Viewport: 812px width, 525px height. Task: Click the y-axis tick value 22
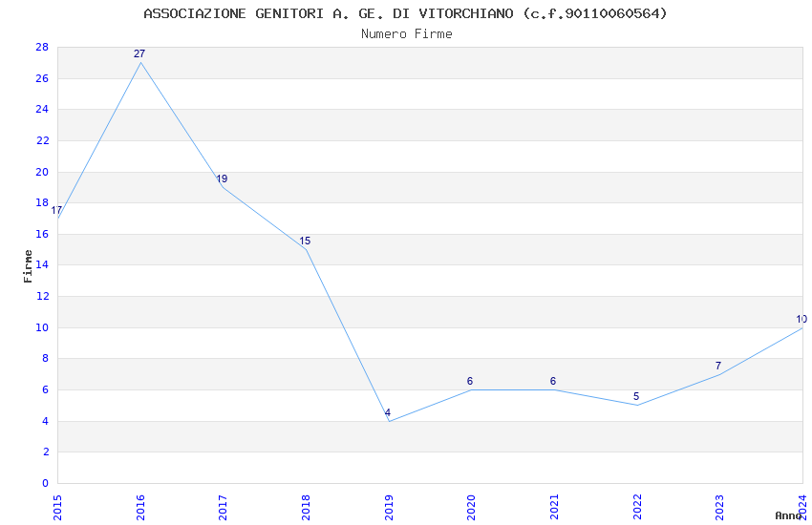(42, 140)
